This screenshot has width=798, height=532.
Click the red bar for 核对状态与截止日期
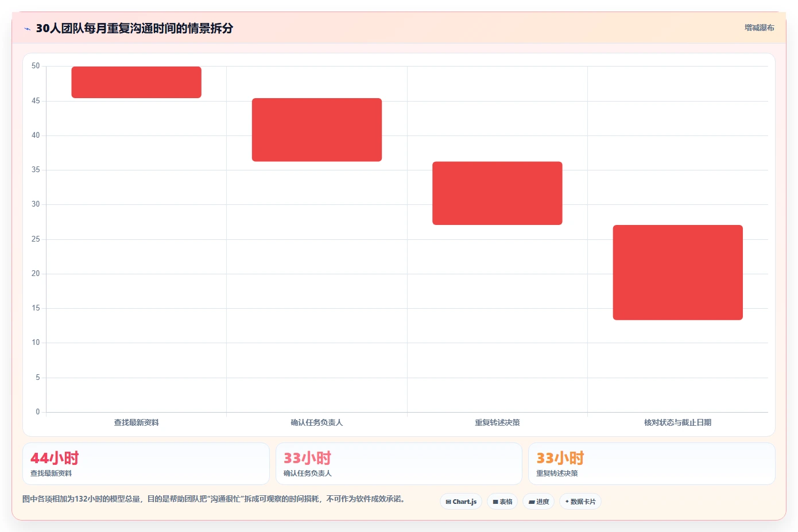pyautogui.click(x=678, y=273)
